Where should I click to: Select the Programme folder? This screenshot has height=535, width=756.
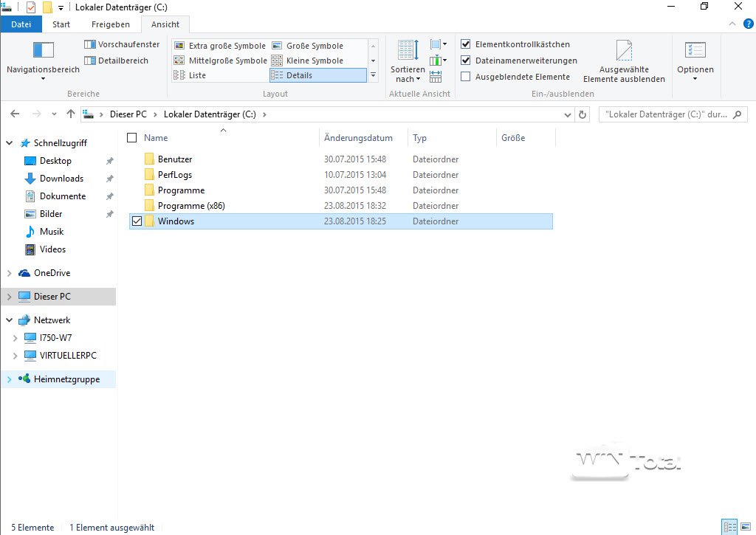[x=182, y=190]
